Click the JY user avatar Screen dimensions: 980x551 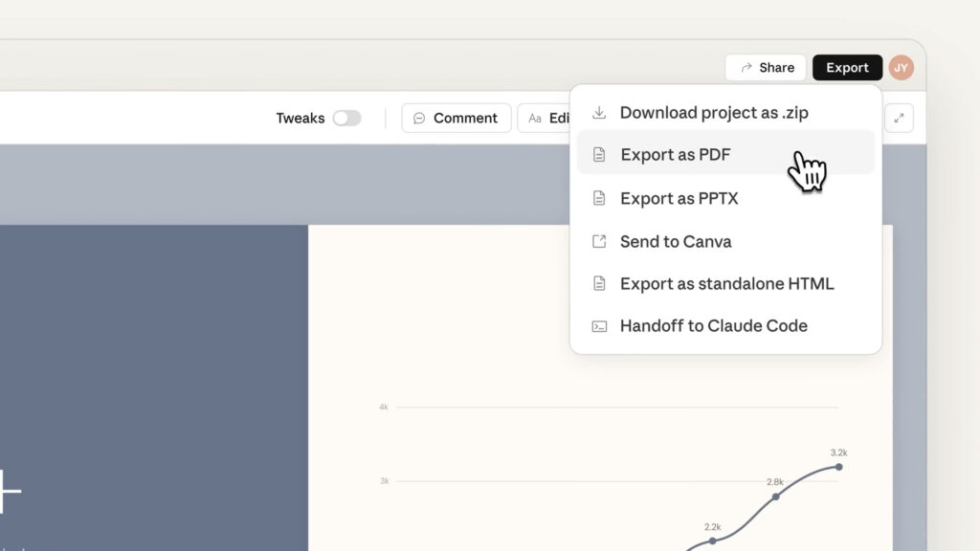[901, 68]
